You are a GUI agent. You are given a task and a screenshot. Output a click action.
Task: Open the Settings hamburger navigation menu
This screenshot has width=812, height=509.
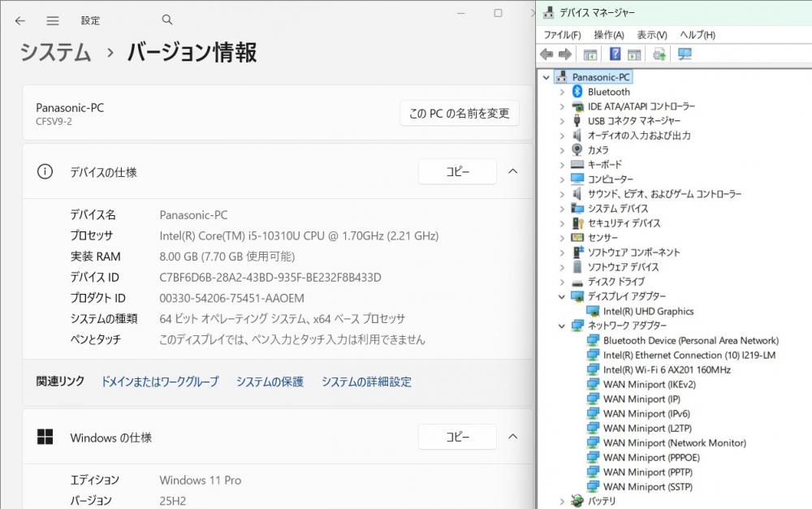[x=53, y=20]
